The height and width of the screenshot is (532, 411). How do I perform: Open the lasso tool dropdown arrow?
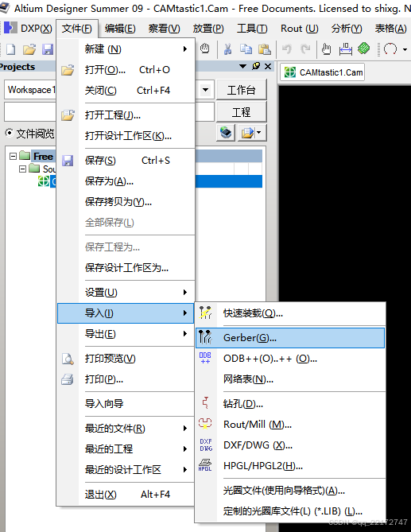[x=405, y=49]
